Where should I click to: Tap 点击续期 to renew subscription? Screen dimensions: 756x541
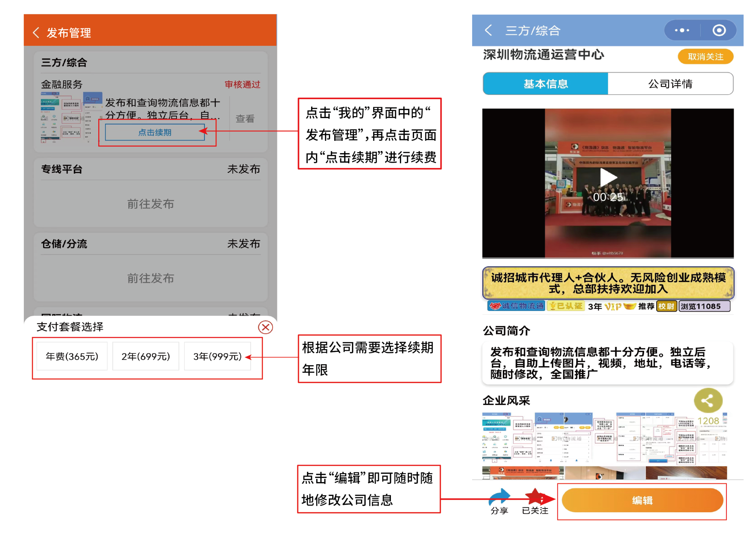click(x=154, y=132)
